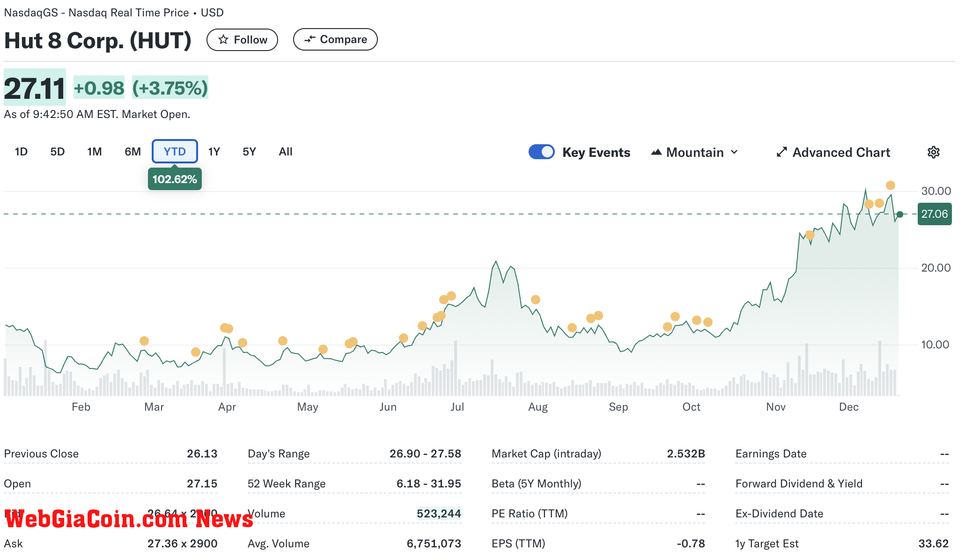
Task: Click the EPS (TTM) value -0.78
Action: coord(691,544)
